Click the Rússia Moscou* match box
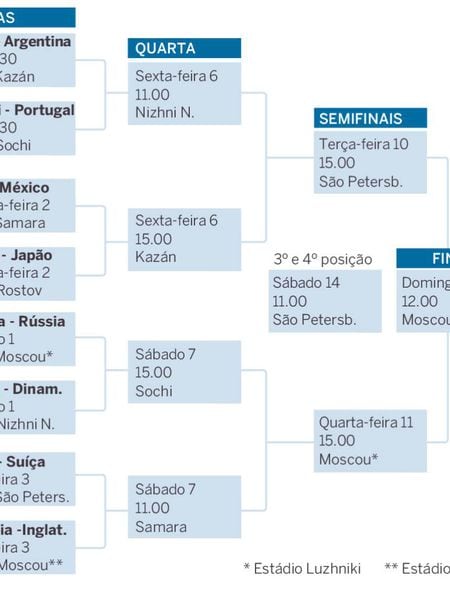450x600 pixels. coord(38,339)
